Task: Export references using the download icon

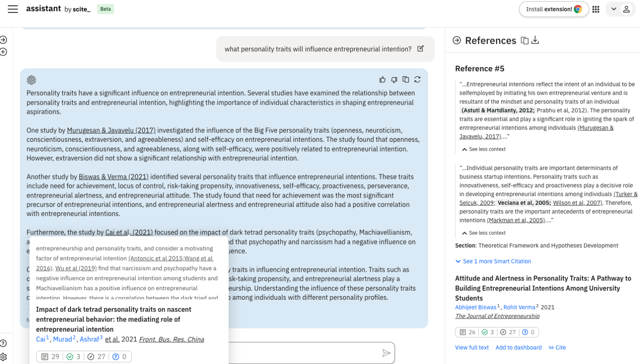Action: pos(535,40)
